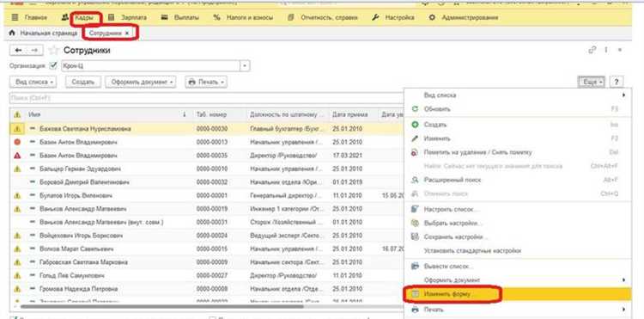Open Отчетность, справки section
This screenshot has width=644, height=319.
pos(323,18)
